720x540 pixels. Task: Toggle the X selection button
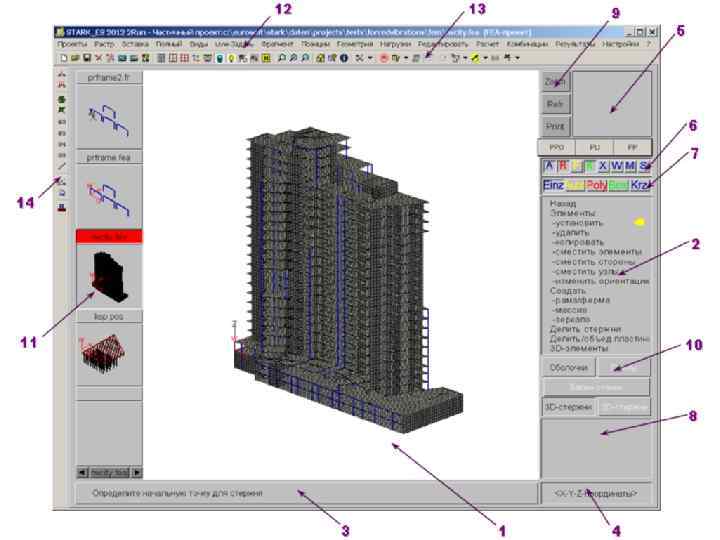[603, 166]
